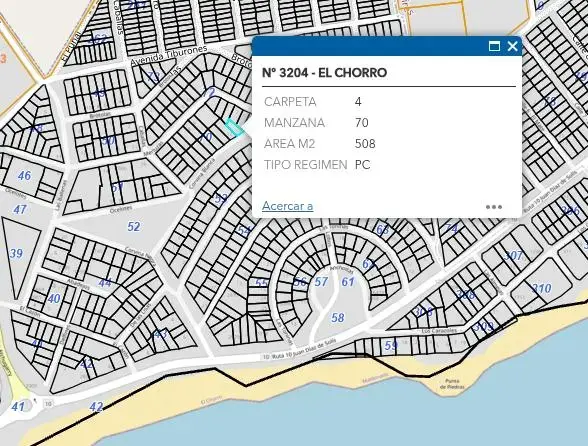Click the 'Acercar a' zoom link
Screen dimensions: 588x446
288,206
